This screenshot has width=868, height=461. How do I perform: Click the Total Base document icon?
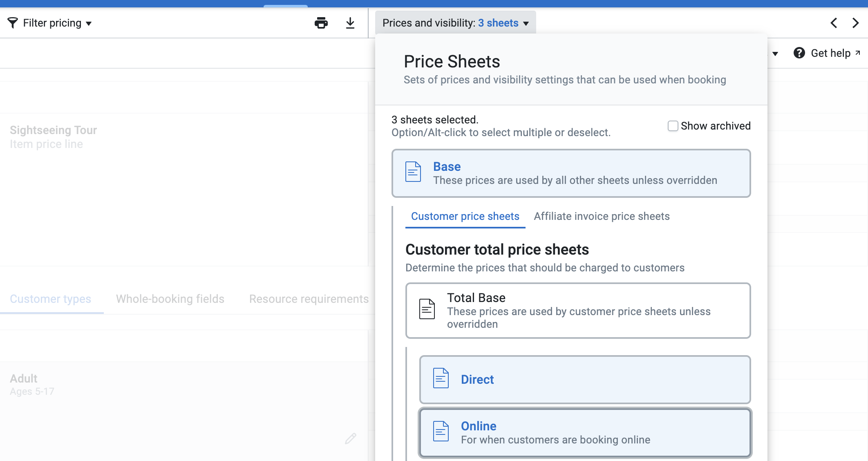[x=427, y=309]
